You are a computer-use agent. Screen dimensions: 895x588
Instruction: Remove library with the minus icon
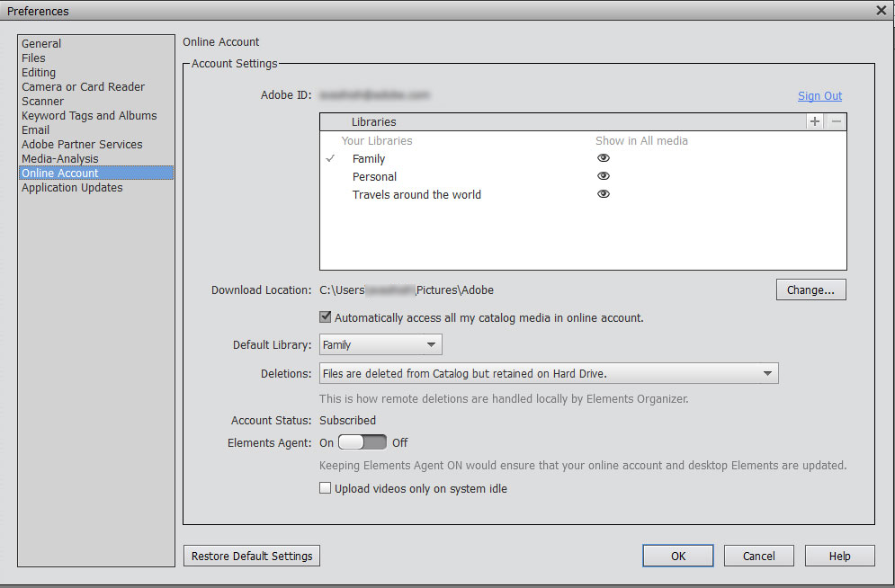(837, 121)
